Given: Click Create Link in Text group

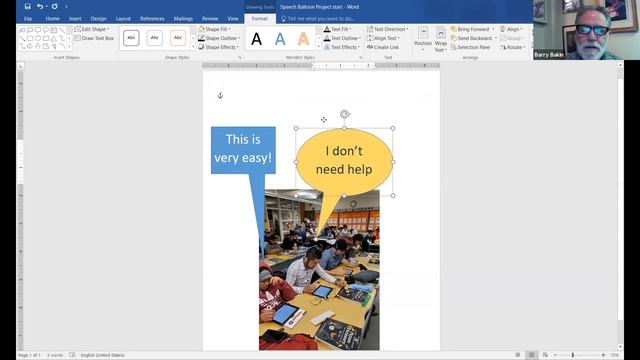Looking at the screenshot, I should 382,47.
